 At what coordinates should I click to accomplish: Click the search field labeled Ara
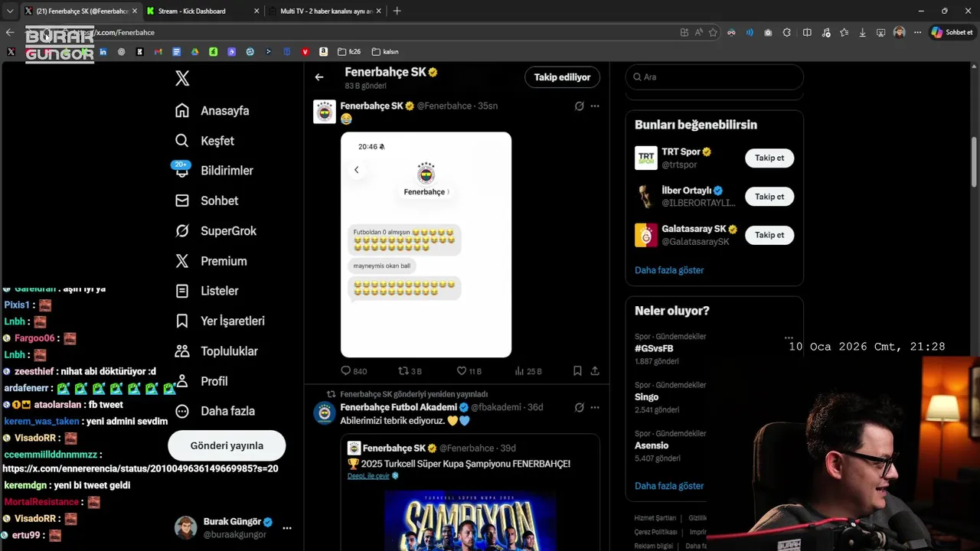tap(714, 77)
